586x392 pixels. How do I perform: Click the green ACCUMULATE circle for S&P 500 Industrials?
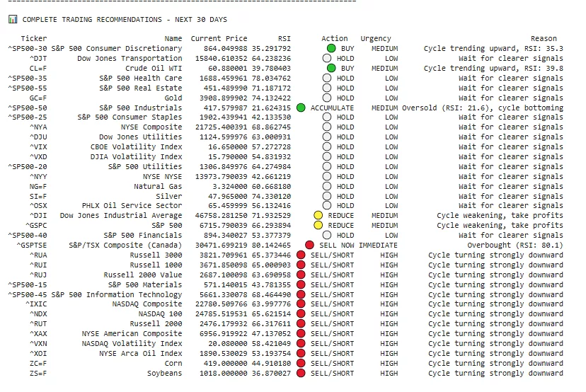coord(301,108)
